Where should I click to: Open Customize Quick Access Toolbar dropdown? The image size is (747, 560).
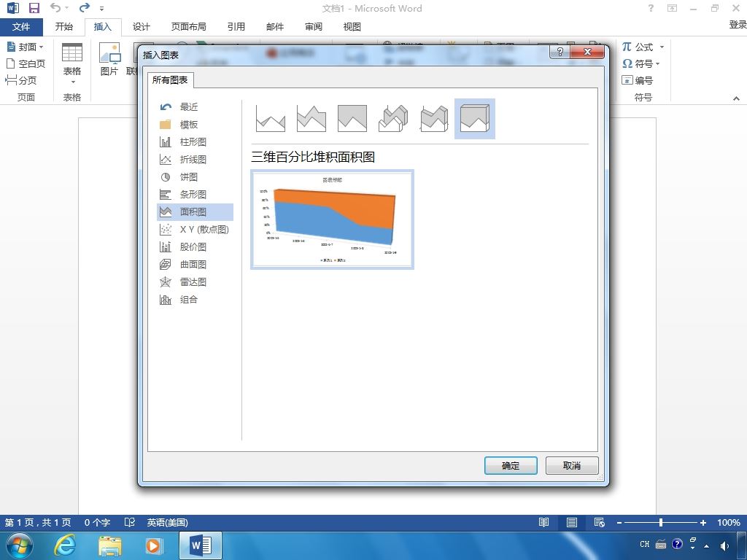101,9
